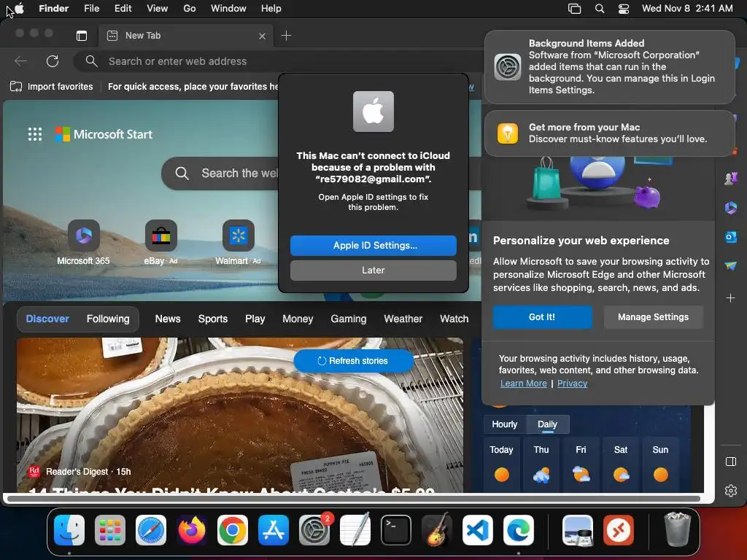Image resolution: width=747 pixels, height=560 pixels.
Task: Open the Reader's Digest pie story thumbnail
Action: pos(240,415)
